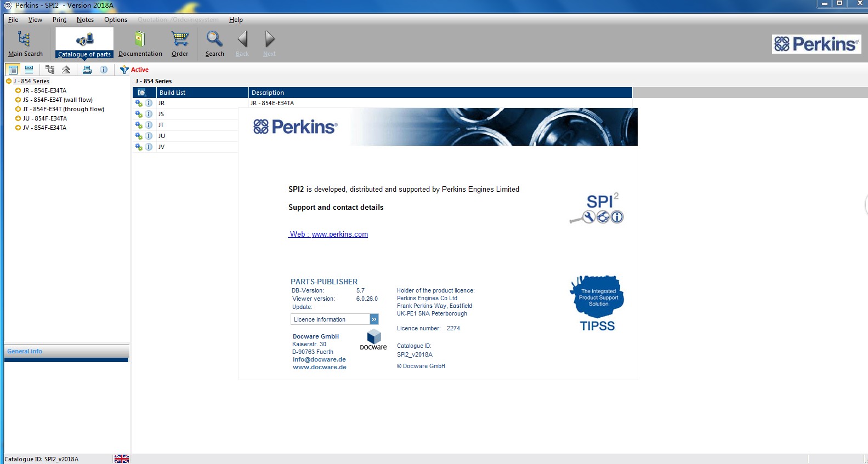Open the Notes menu

point(85,20)
